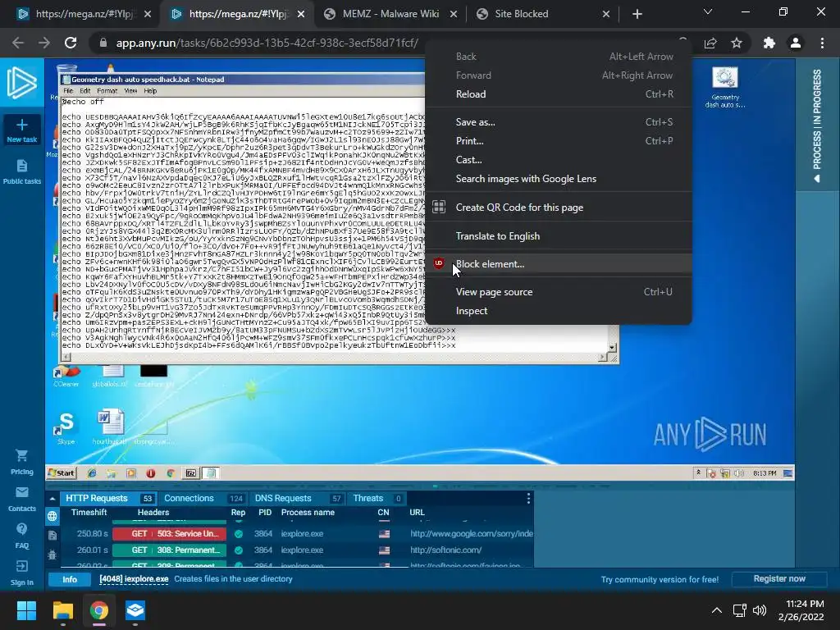Go back using browser back arrow
This screenshot has height=630, width=840.
tap(18, 43)
